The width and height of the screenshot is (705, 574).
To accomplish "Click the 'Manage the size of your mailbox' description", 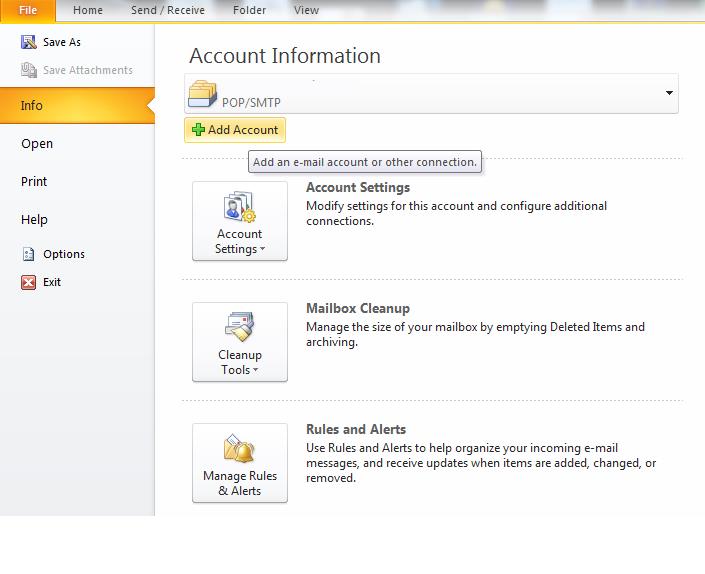I will [x=475, y=334].
